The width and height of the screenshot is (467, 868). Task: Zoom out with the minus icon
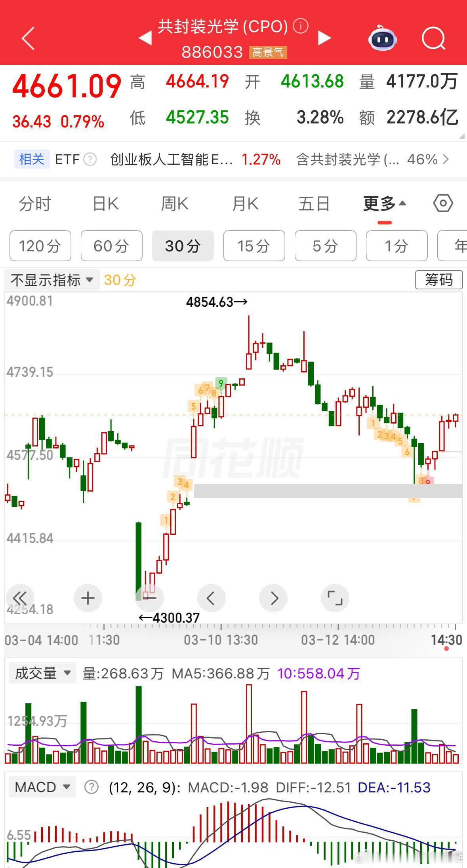(x=150, y=598)
